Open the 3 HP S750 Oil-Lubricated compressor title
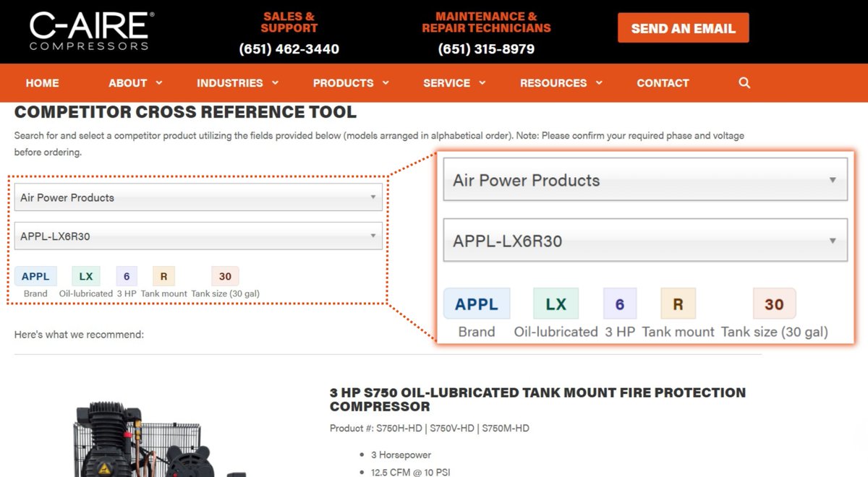Image resolution: width=868 pixels, height=477 pixels. [x=537, y=399]
